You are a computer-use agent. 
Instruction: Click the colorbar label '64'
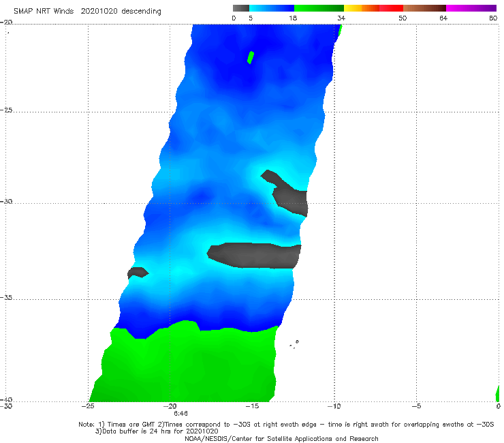(x=443, y=18)
